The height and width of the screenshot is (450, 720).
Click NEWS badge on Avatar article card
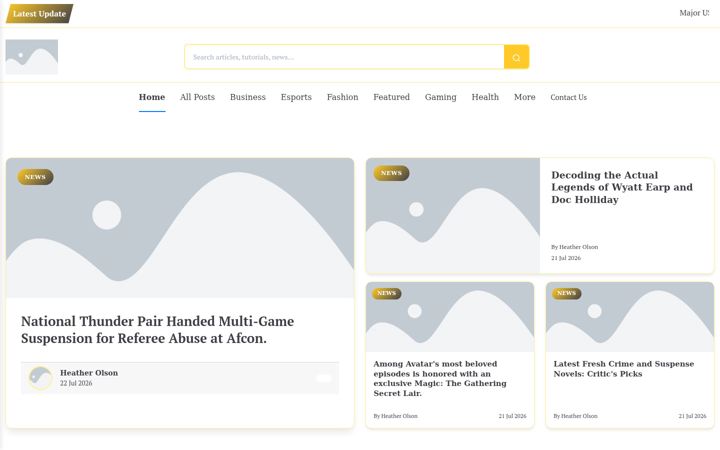coord(387,293)
